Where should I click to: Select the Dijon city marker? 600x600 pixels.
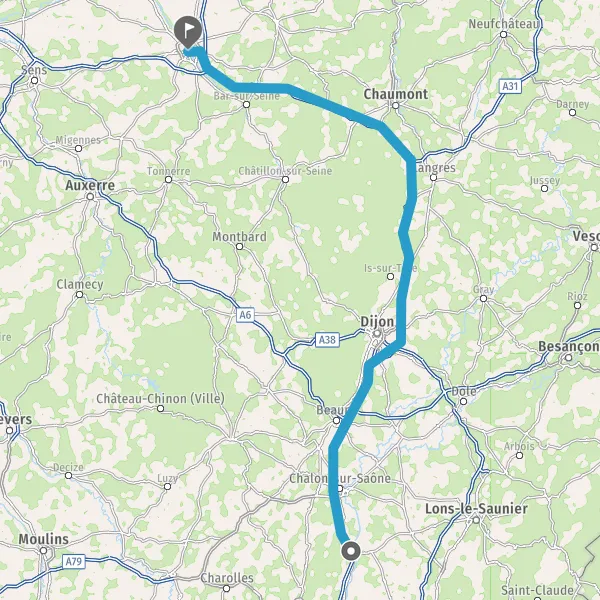(x=377, y=334)
